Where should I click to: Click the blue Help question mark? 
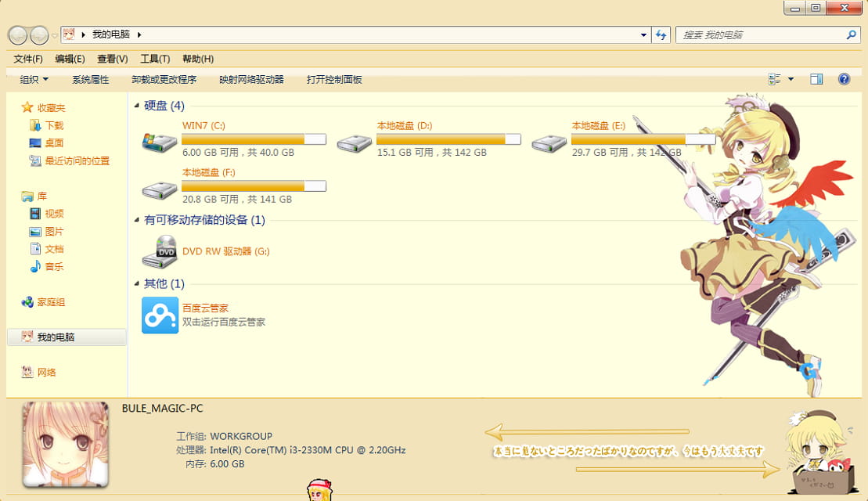point(843,78)
